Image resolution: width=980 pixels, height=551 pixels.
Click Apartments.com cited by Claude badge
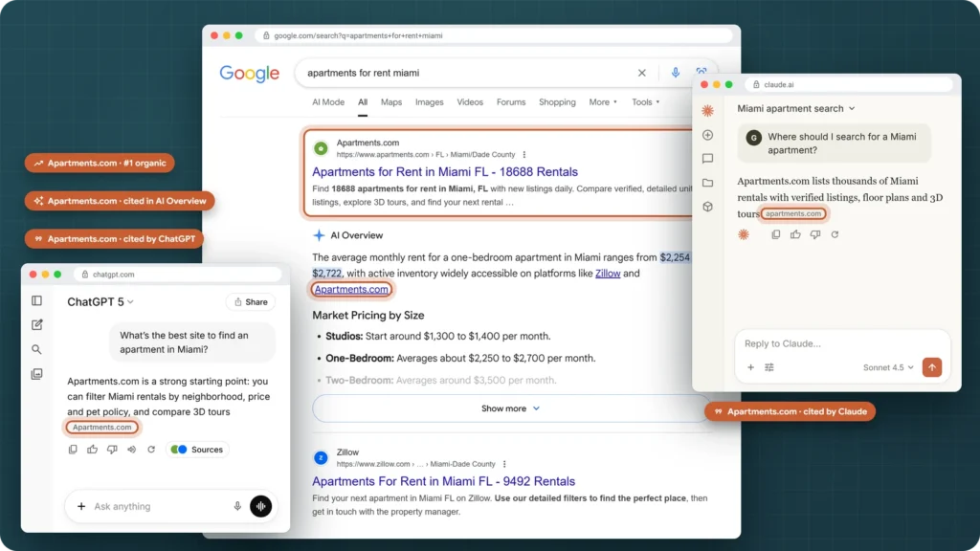790,411
